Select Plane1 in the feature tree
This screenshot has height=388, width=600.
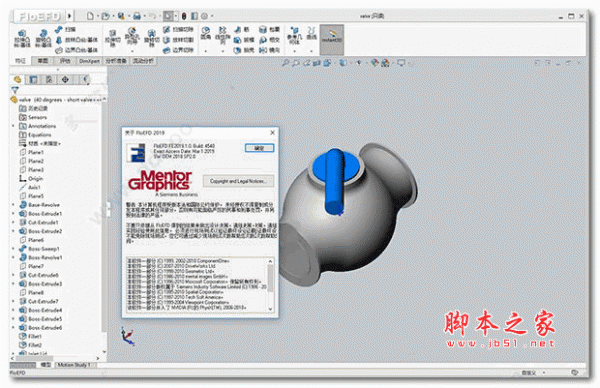pos(36,152)
